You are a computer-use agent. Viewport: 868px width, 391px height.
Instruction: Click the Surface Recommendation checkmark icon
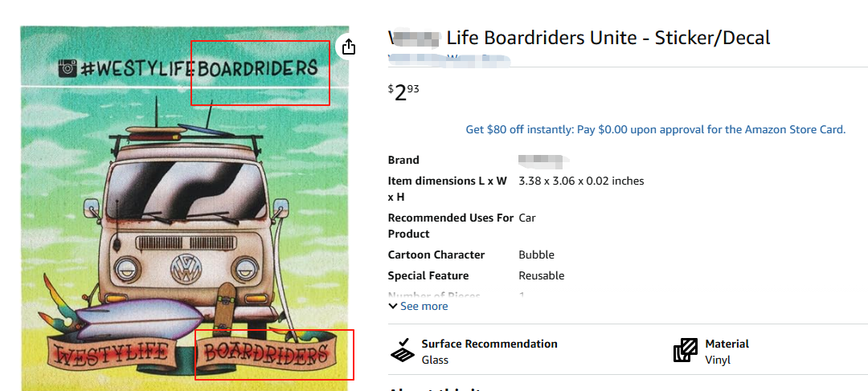[x=403, y=351]
